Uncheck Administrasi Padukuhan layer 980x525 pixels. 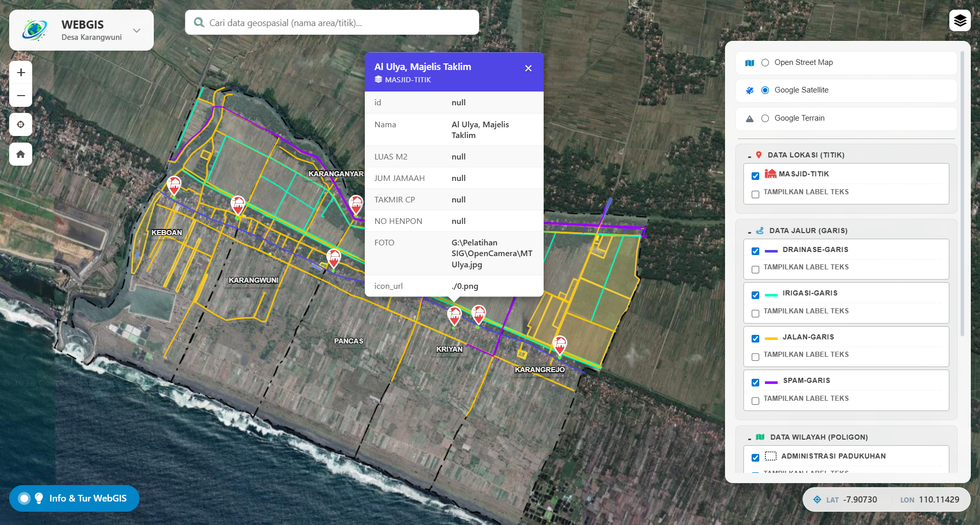tap(755, 458)
